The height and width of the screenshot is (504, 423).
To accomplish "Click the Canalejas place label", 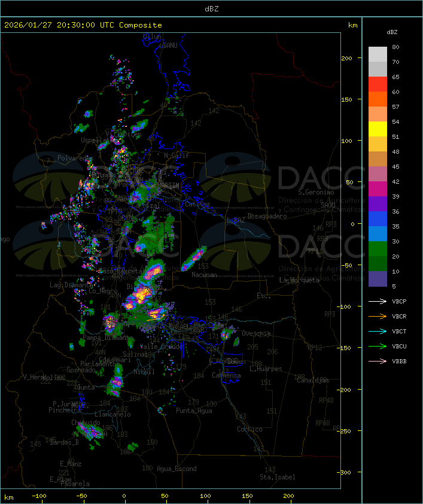I will 313,381.
